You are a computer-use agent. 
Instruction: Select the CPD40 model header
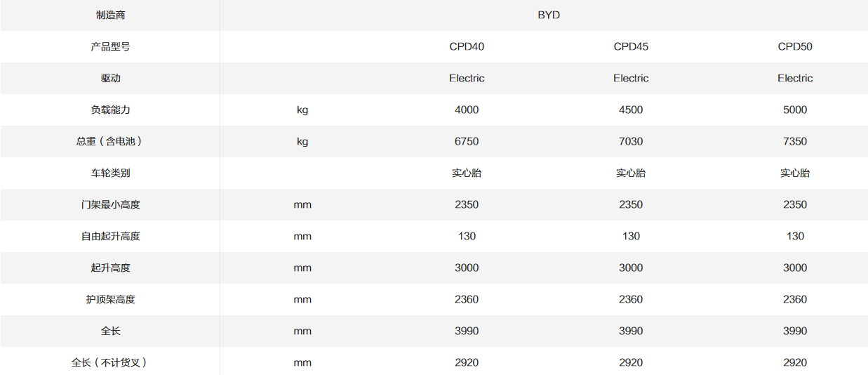point(467,46)
